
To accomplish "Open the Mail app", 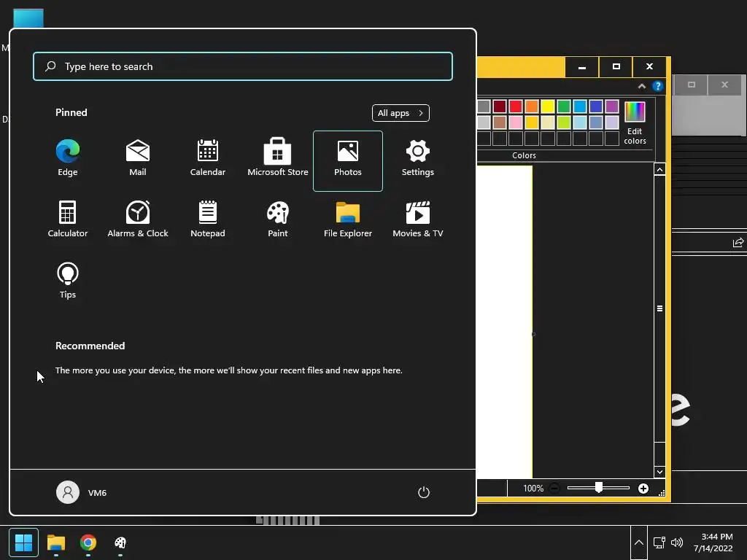I will (138, 158).
